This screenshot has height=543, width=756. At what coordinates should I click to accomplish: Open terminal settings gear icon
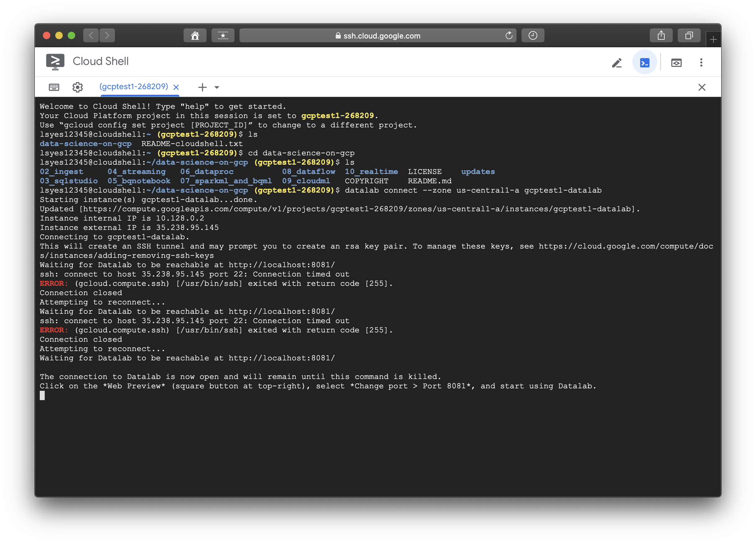coord(77,87)
